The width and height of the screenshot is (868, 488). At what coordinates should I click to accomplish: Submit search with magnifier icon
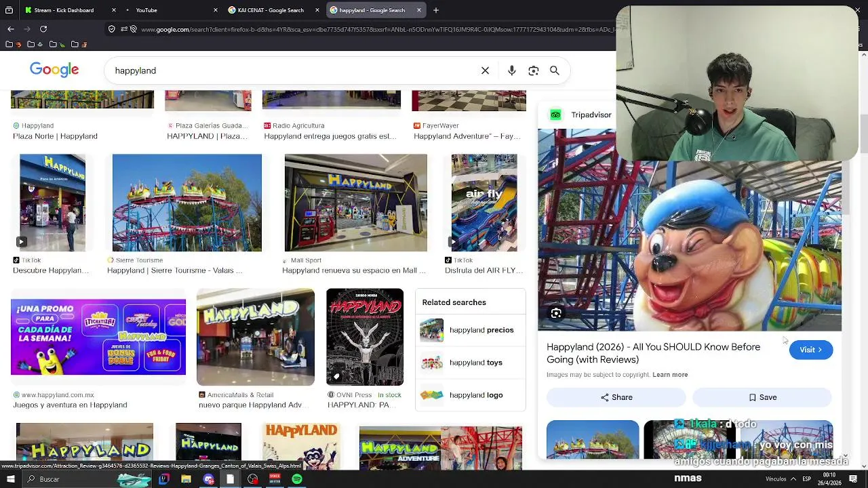(555, 70)
